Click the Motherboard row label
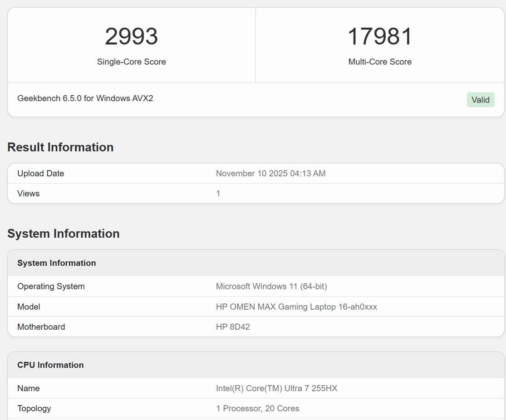This screenshot has height=420, width=506. 41,327
